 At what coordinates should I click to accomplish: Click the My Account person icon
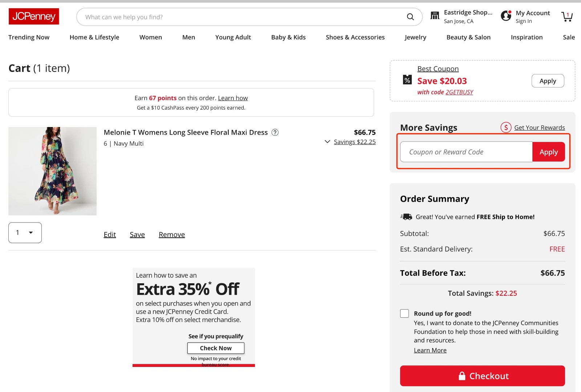click(x=505, y=16)
